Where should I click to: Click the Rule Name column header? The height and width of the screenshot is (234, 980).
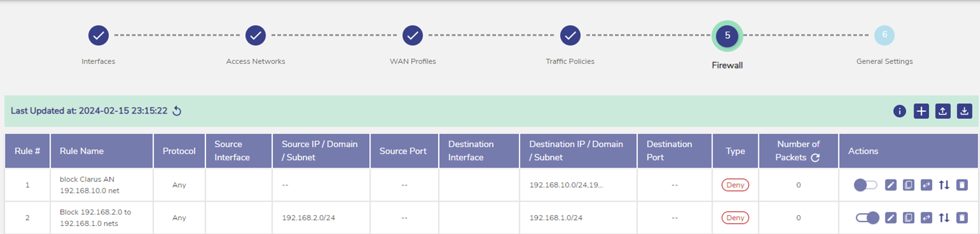[81, 151]
